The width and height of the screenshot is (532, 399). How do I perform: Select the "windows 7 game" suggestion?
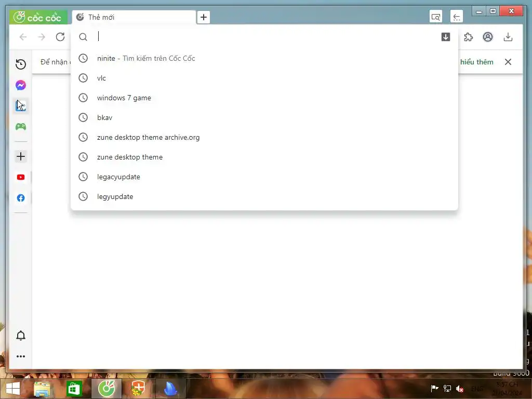(264, 98)
